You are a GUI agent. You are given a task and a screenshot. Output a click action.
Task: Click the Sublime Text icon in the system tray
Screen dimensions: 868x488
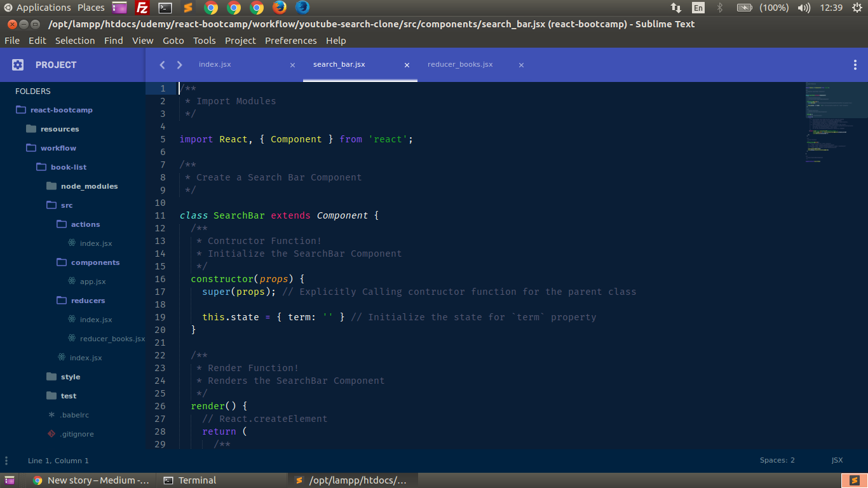854,480
